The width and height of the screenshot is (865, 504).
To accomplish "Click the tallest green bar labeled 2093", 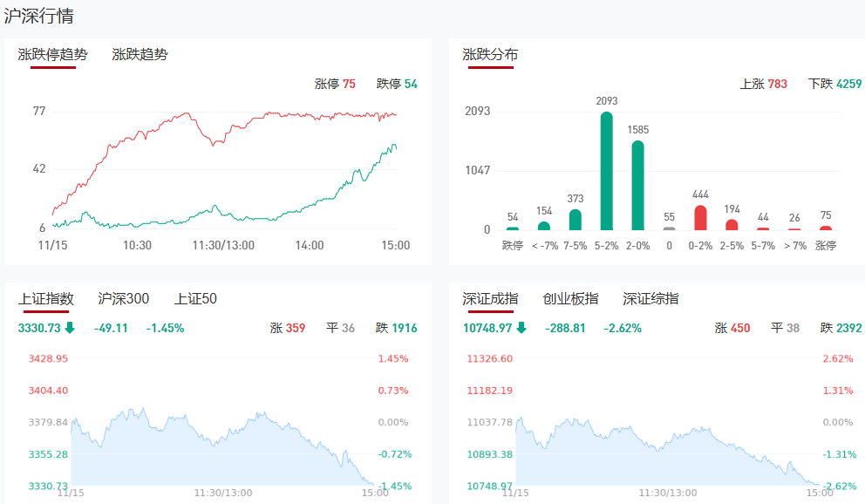I will 606,171.
